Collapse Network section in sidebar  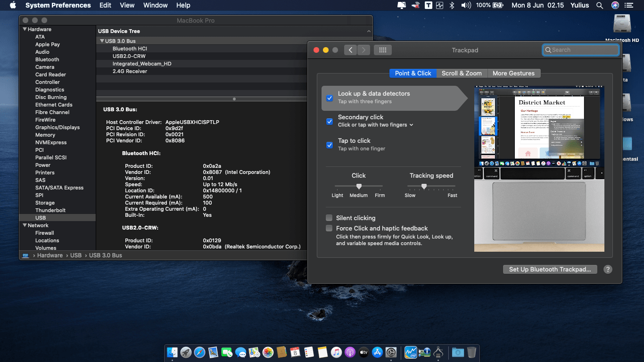(x=25, y=225)
